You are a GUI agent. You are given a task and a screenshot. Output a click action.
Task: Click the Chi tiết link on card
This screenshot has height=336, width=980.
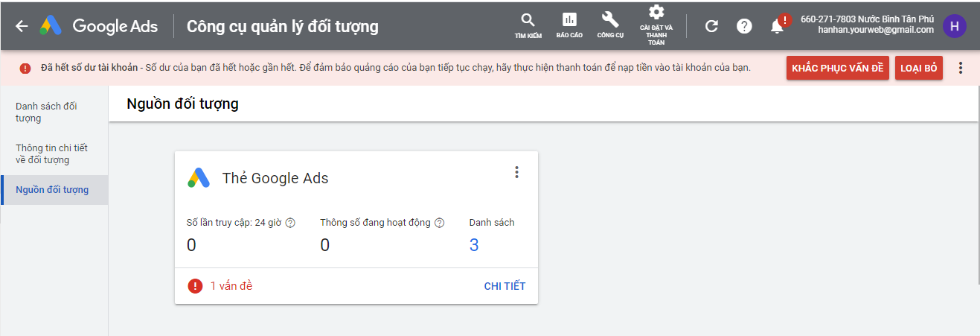tap(505, 286)
